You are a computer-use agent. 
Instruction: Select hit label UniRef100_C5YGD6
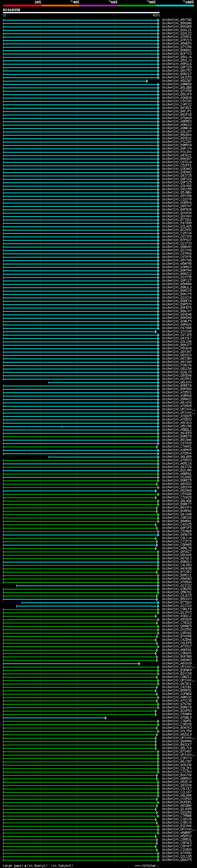177,494
